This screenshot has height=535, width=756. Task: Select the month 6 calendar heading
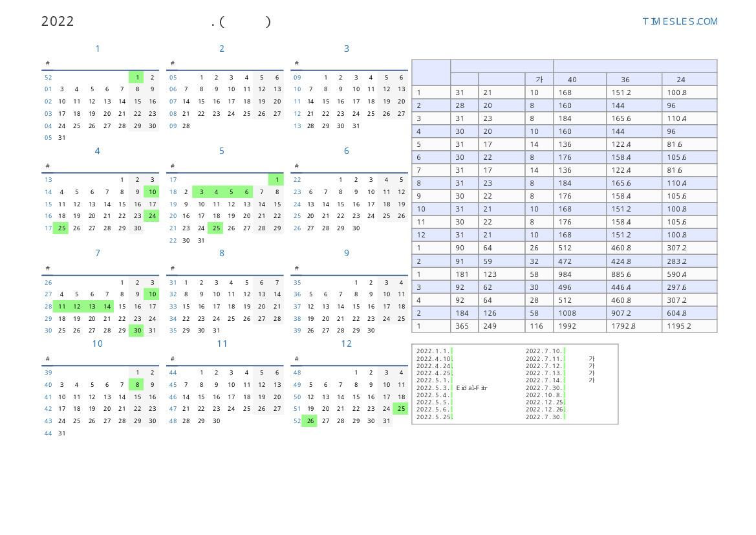point(346,151)
